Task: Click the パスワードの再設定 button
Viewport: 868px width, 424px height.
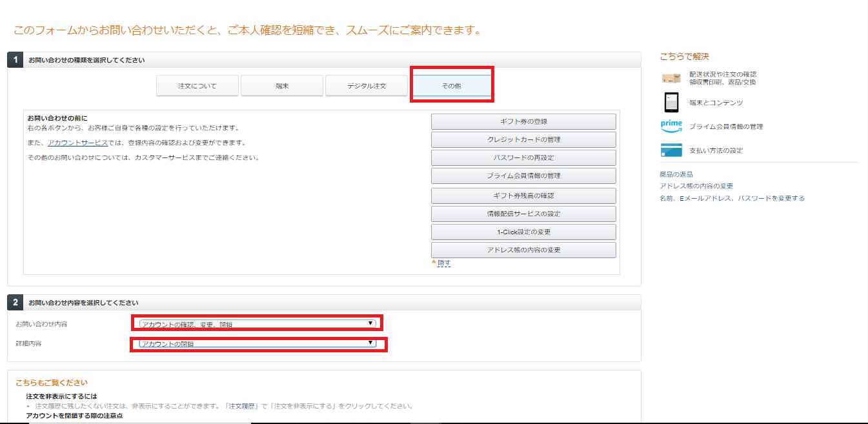Action: click(523, 157)
